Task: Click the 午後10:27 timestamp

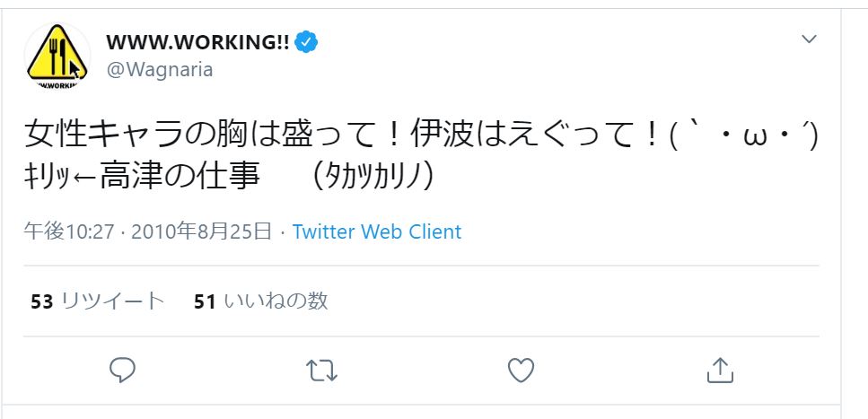Action: [x=69, y=231]
